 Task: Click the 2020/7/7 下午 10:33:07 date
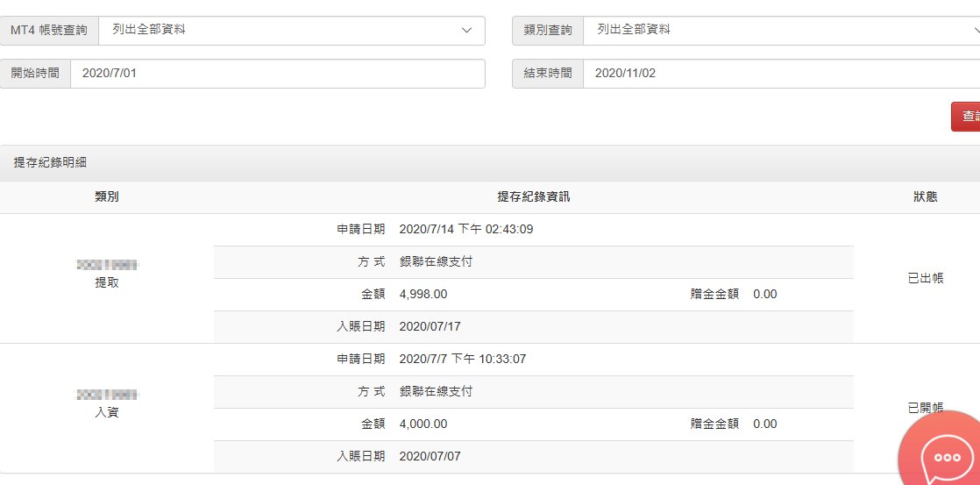pos(463,360)
